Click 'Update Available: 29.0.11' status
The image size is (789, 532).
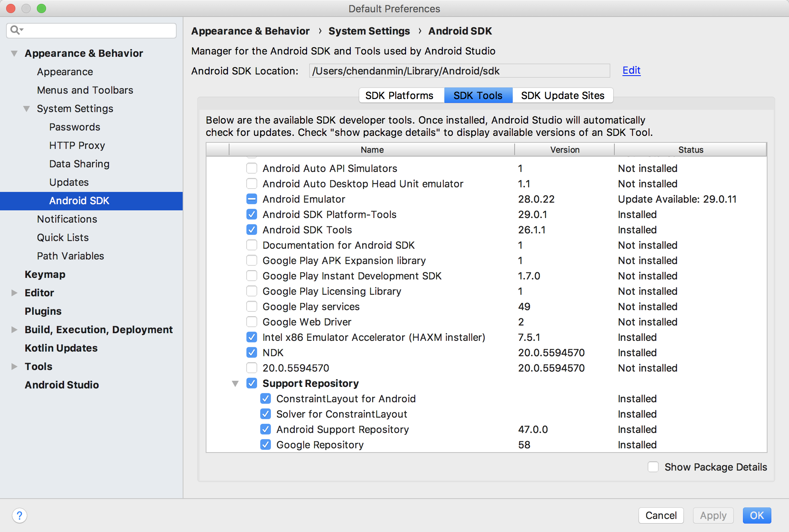pos(677,199)
